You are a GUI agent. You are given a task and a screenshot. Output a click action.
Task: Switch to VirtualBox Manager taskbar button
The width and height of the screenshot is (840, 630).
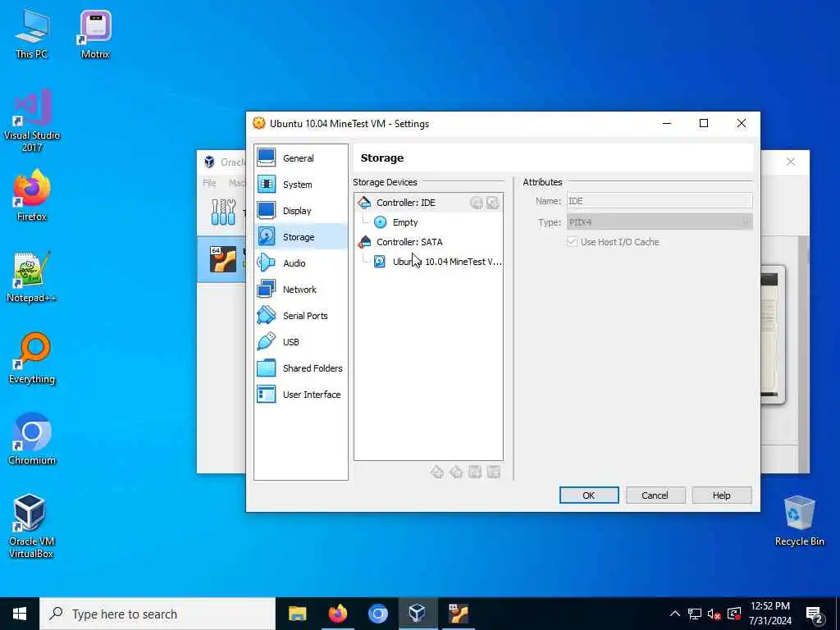pyautogui.click(x=418, y=614)
